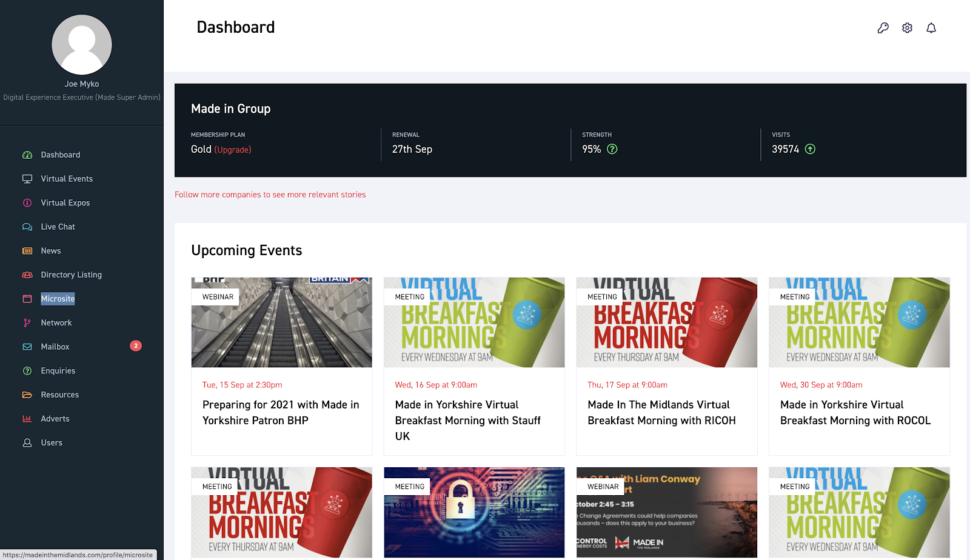Click second-row green cup Wednesday thumbnail
Viewport: 970px width, 560px height.
coord(859,512)
